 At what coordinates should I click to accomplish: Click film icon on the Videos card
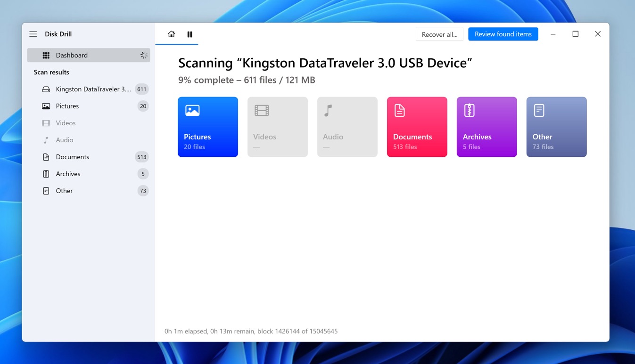coord(262,110)
